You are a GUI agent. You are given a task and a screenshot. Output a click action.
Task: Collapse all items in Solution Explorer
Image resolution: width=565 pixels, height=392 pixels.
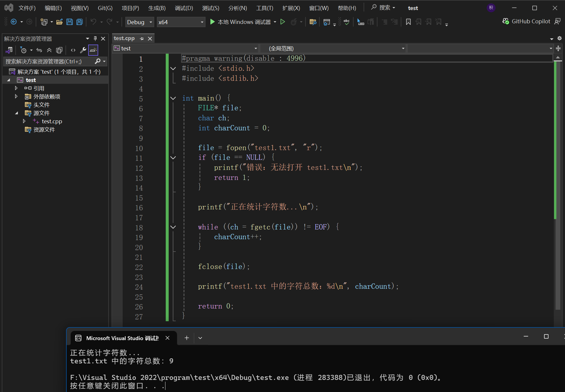tap(49, 50)
